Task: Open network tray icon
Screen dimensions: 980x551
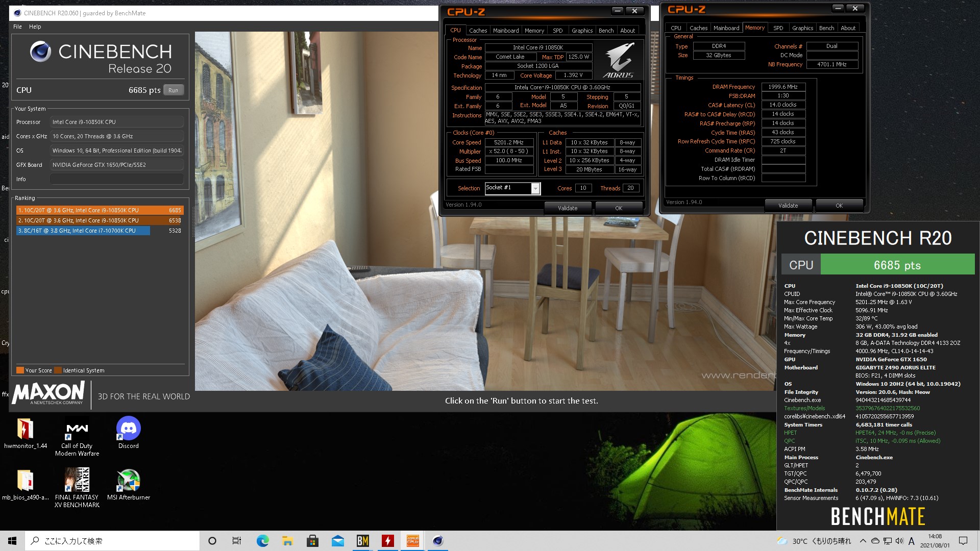Action: 887,541
